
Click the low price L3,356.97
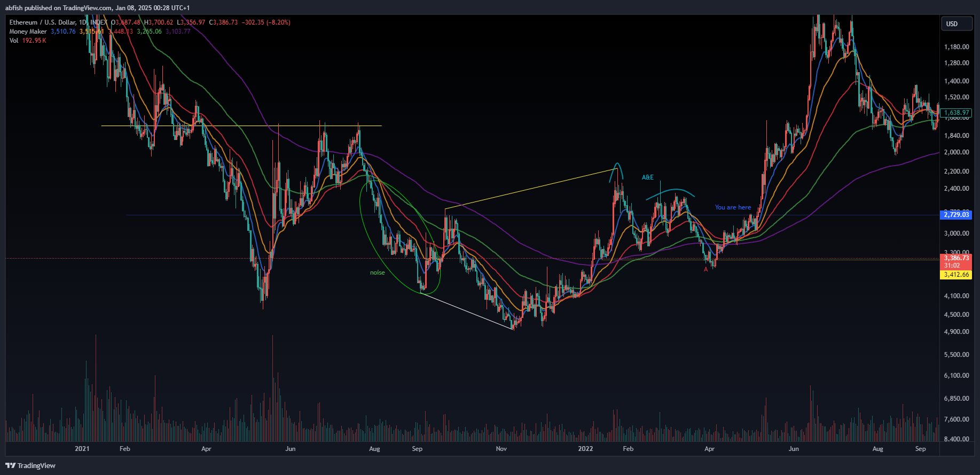191,22
